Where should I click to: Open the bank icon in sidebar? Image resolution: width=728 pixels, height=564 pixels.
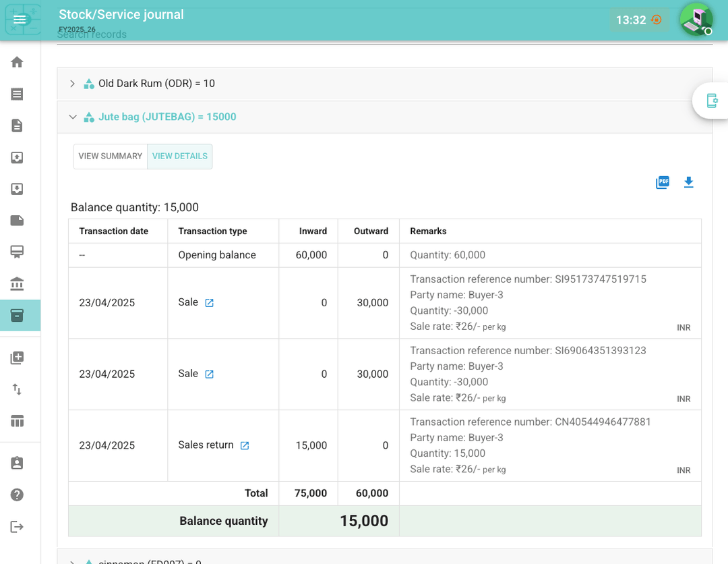18,284
